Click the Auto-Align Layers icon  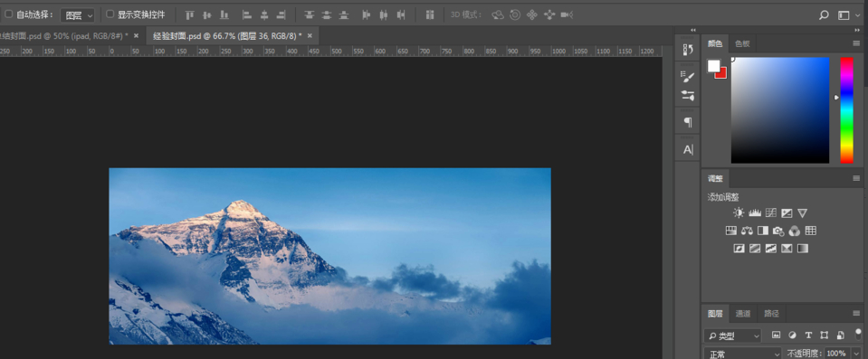pyautogui.click(x=429, y=15)
